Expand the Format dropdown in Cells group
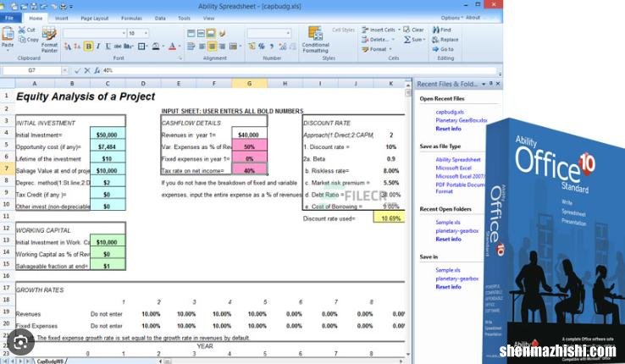Screen dimensions: 625x364 pyautogui.click(x=390, y=49)
